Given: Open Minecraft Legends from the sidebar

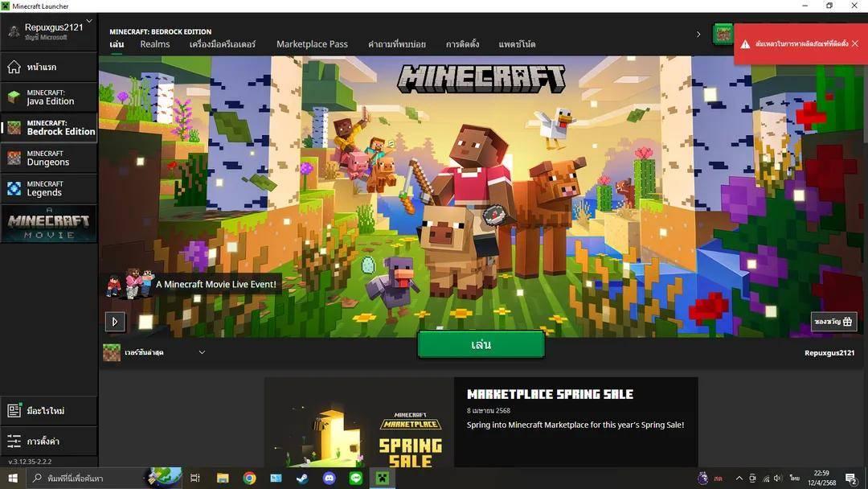Looking at the screenshot, I should pyautogui.click(x=49, y=189).
